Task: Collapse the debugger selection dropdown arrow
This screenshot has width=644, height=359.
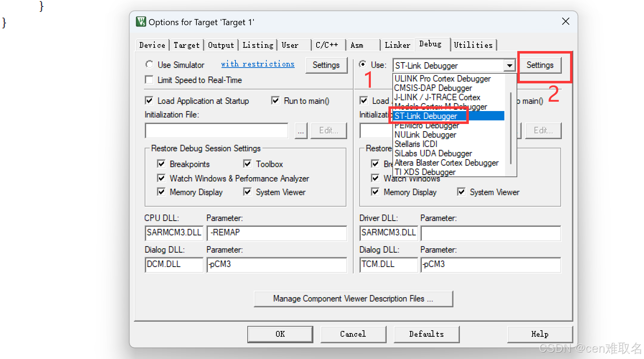Action: coord(509,65)
